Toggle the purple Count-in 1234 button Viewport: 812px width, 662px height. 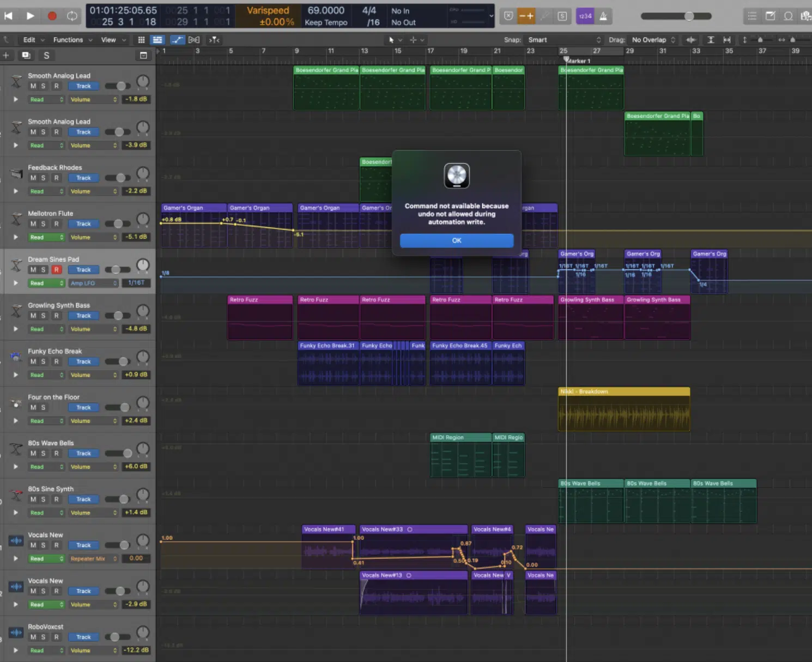[x=585, y=16]
